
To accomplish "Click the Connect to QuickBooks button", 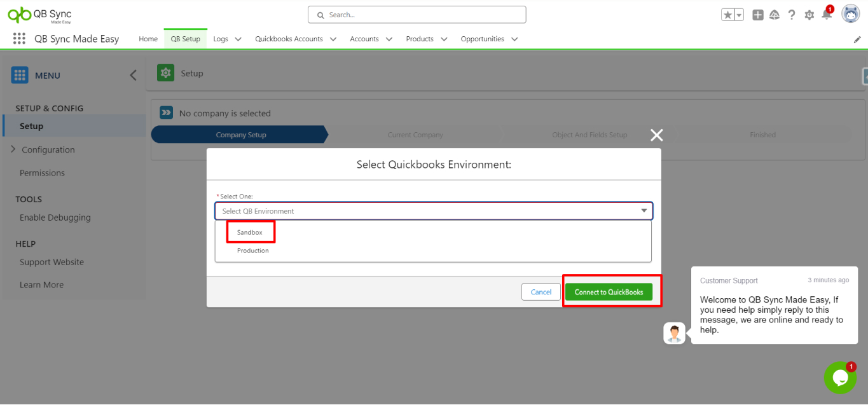I will [x=609, y=292].
